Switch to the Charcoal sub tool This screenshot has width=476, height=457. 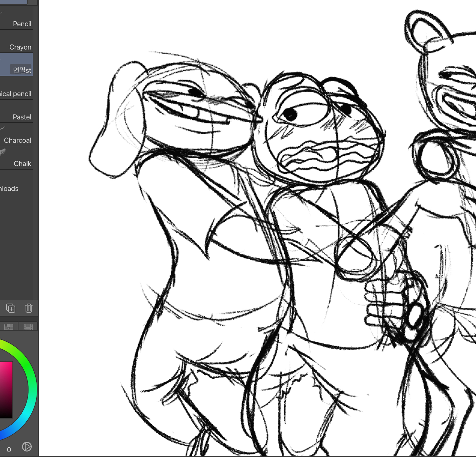pyautogui.click(x=16, y=135)
